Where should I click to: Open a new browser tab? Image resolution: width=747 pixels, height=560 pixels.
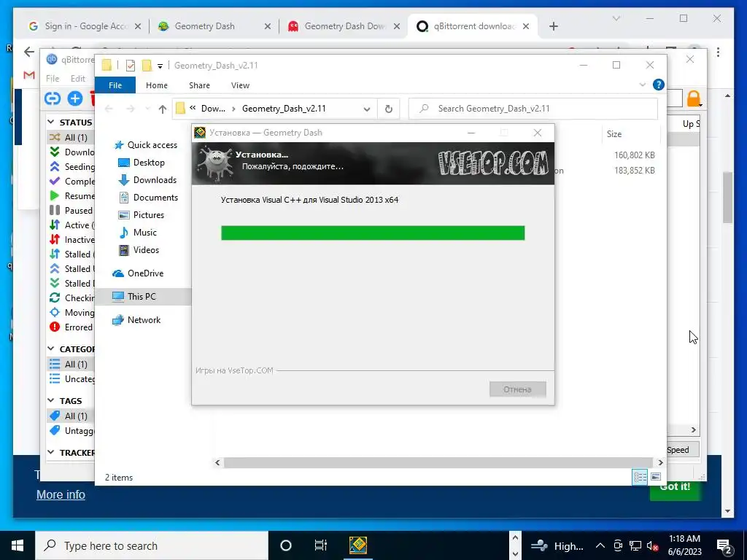(553, 27)
